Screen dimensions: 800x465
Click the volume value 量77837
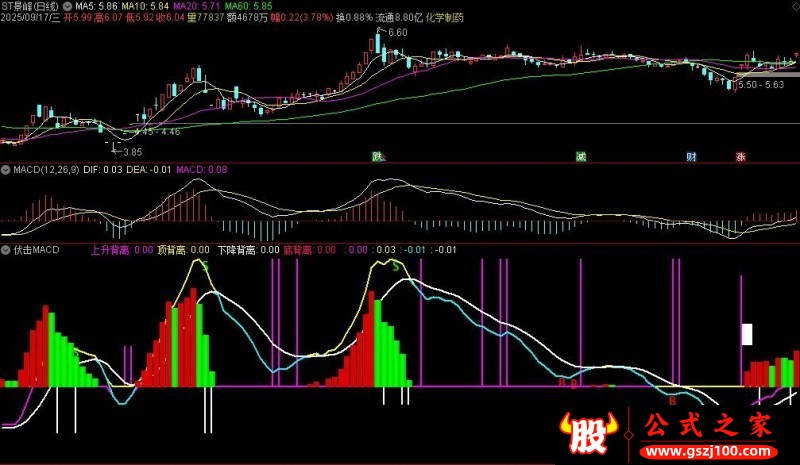(206, 18)
